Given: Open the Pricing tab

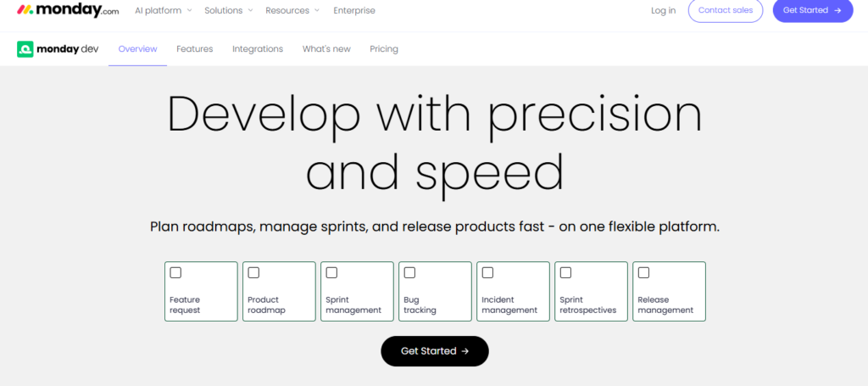Looking at the screenshot, I should (x=384, y=48).
